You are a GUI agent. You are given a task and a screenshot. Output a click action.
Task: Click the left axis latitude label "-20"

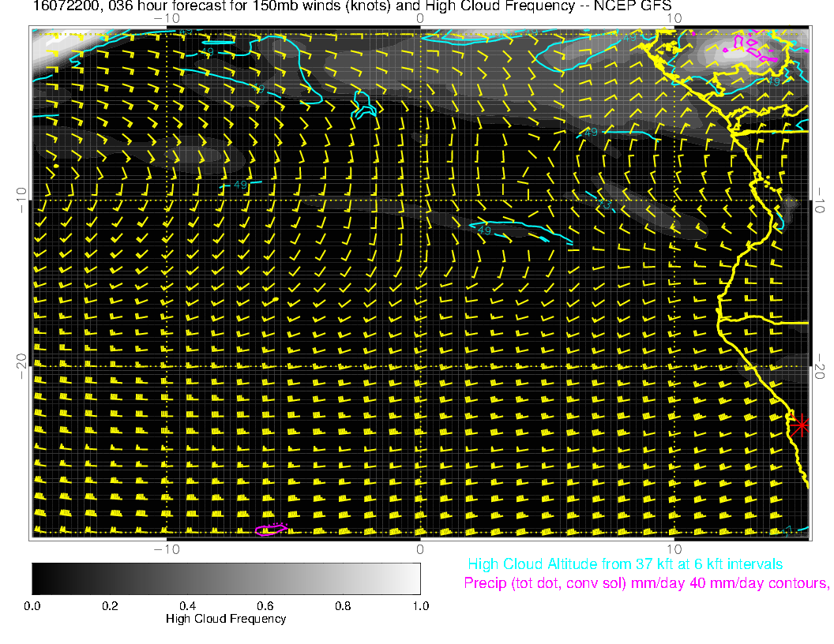tap(21, 366)
